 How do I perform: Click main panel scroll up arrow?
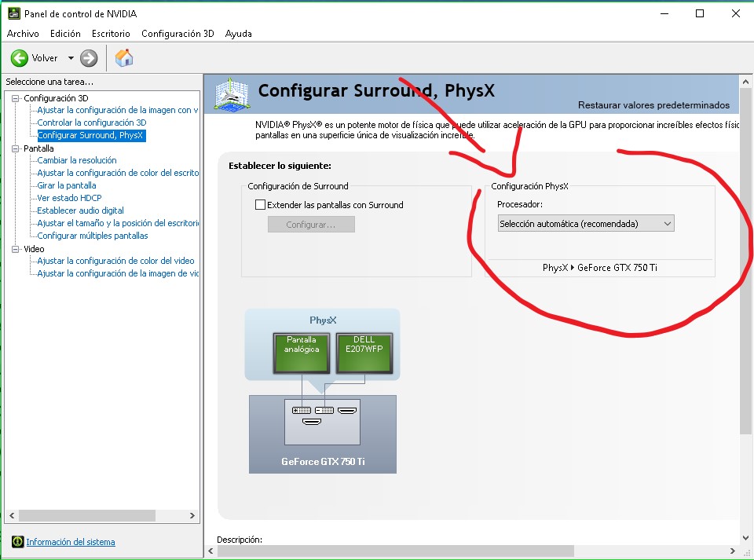coord(746,82)
